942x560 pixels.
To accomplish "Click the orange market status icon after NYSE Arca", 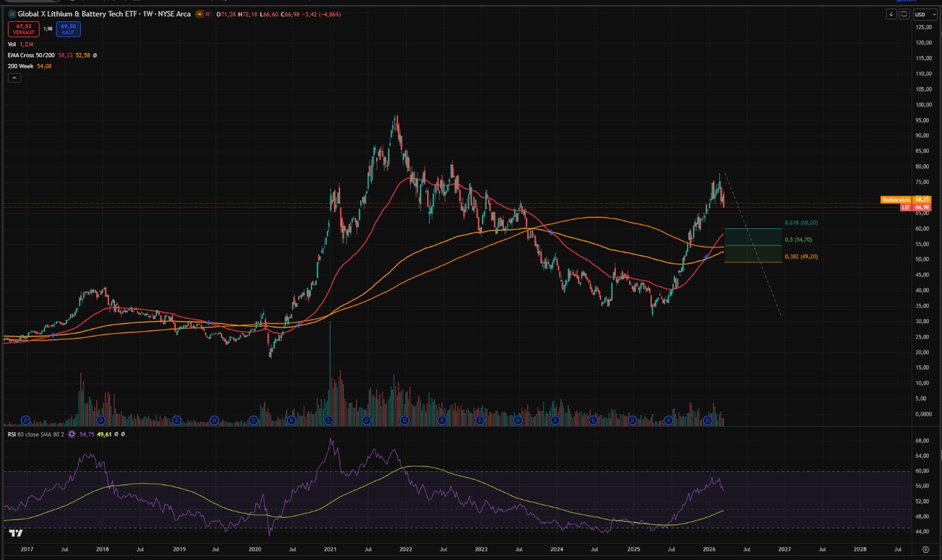I will coord(199,14).
